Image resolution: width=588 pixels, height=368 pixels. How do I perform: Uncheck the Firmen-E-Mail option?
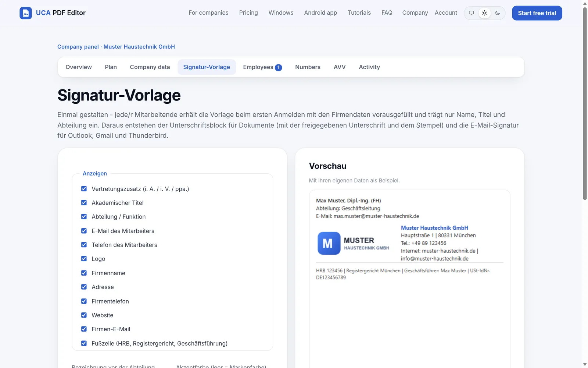coord(84,329)
